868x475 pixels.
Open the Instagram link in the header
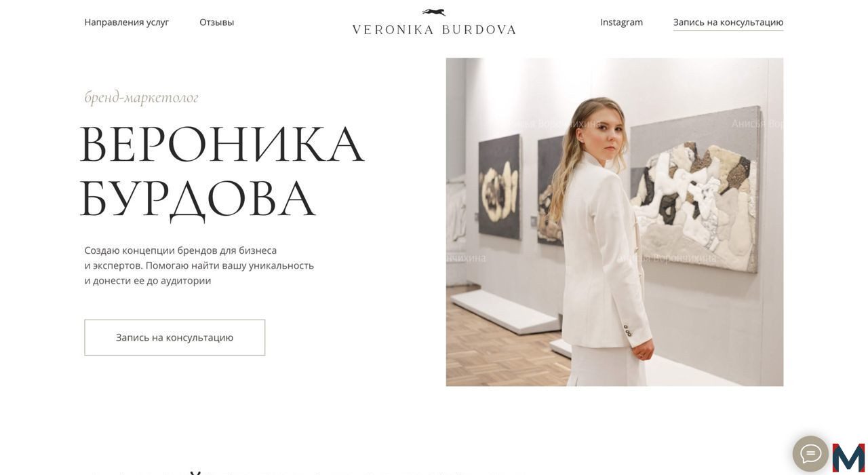point(622,22)
